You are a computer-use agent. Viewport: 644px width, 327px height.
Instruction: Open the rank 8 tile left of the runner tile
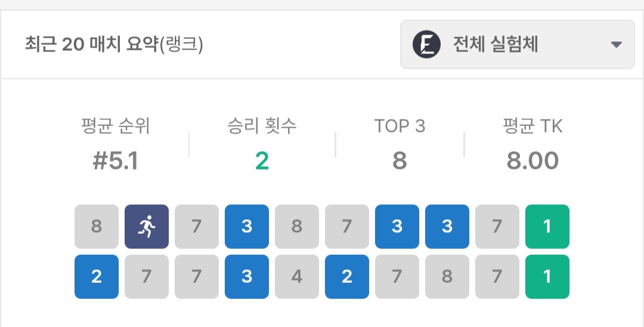point(97,227)
